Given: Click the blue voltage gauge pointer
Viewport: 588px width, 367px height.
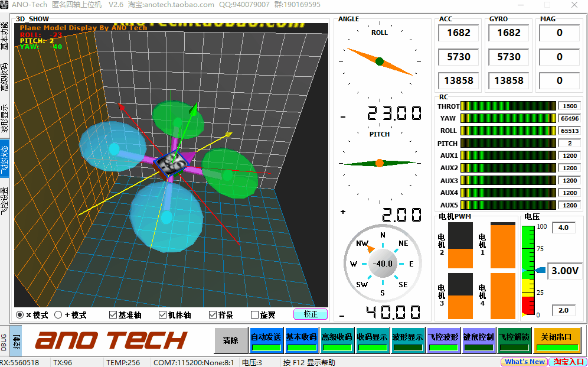Looking at the screenshot, I should tap(540, 270).
